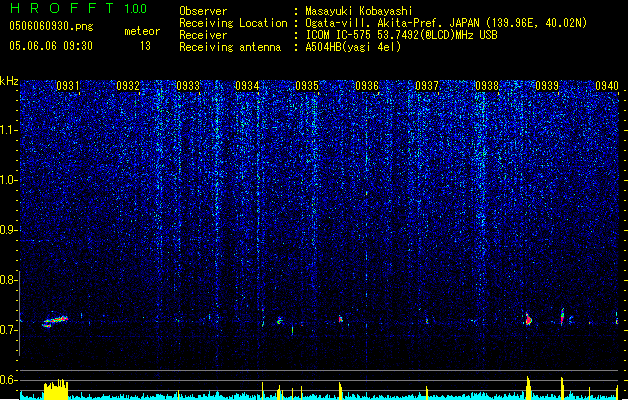Click the HROFFT 1.00 title text
The height and width of the screenshot is (400, 629).
coord(78,8)
